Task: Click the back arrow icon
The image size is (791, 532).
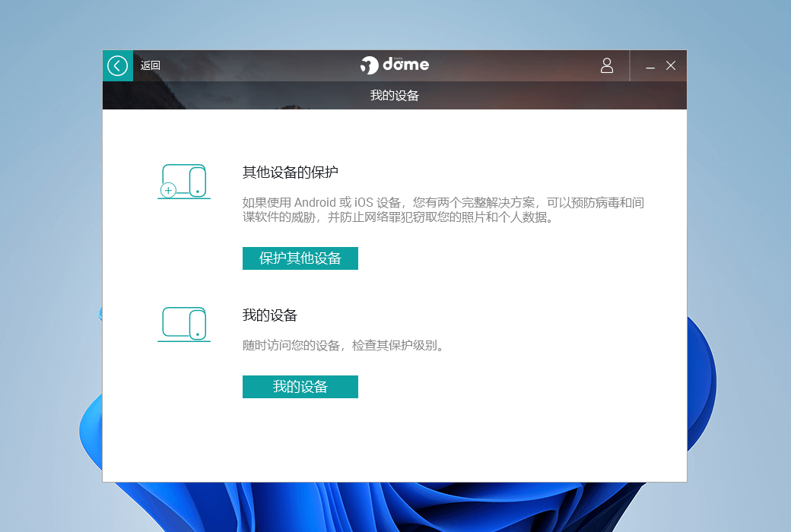Action: point(117,66)
